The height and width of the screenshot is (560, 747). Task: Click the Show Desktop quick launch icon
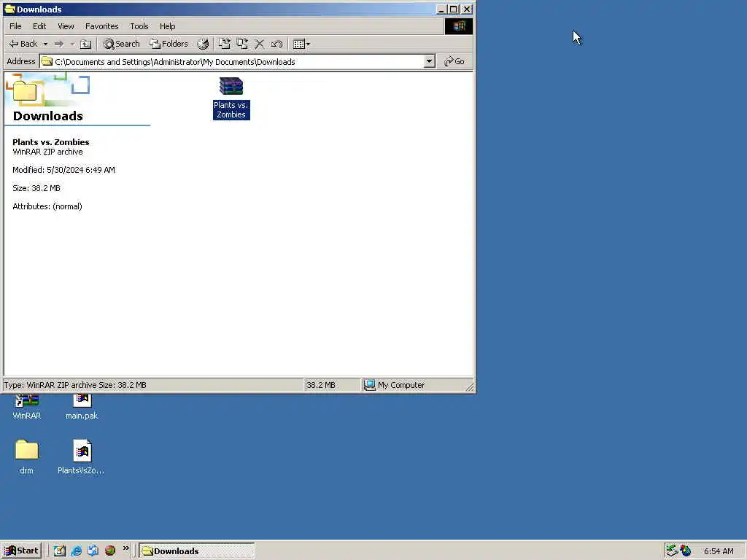point(59,551)
